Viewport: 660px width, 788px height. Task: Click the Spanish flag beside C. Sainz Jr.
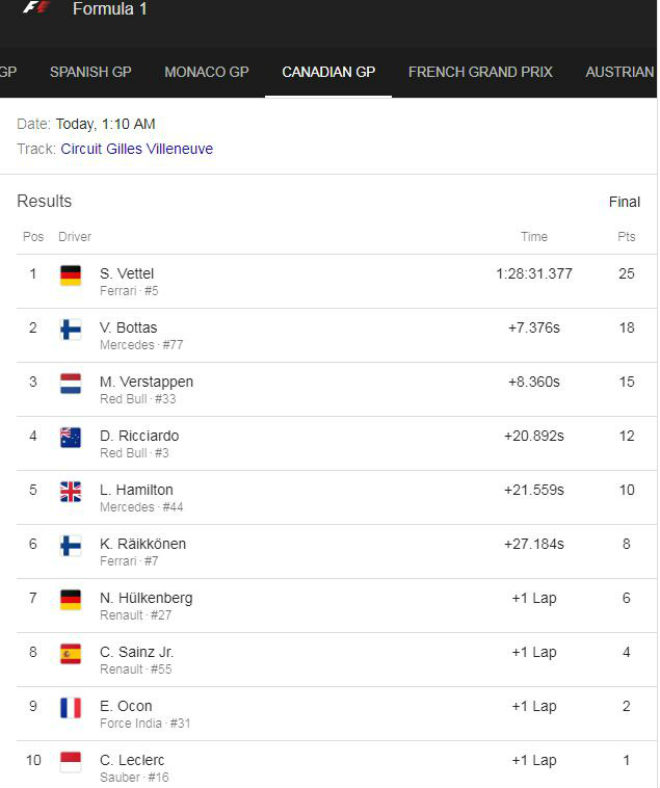70,653
